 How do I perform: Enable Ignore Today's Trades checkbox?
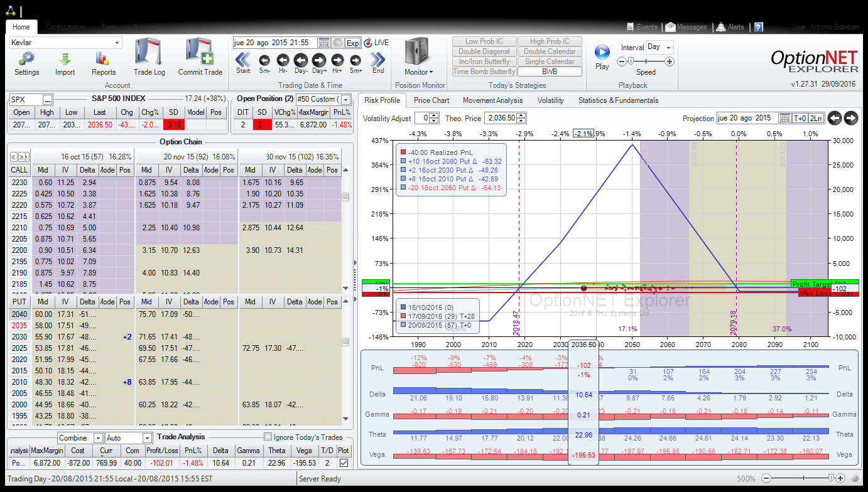click(x=268, y=437)
